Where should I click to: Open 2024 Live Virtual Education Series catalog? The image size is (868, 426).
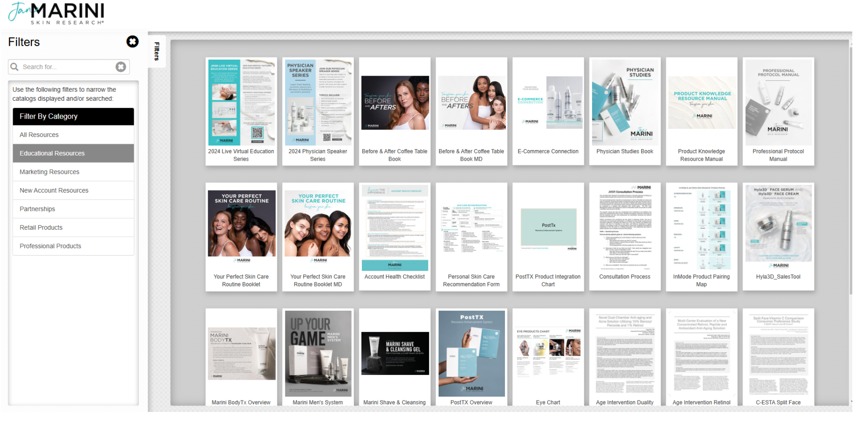241,111
